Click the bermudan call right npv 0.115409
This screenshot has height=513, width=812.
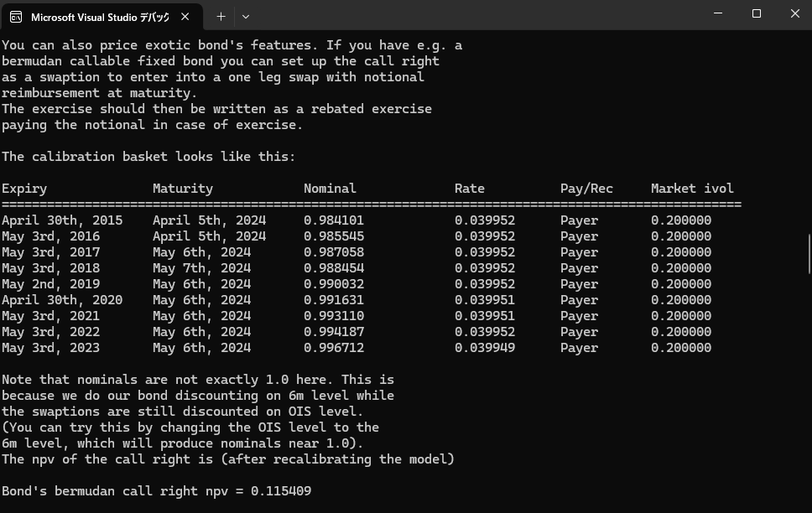coord(281,491)
